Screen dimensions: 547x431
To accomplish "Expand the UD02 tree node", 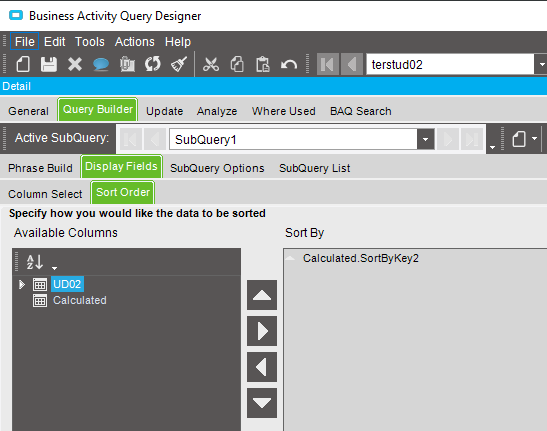I will [x=22, y=284].
